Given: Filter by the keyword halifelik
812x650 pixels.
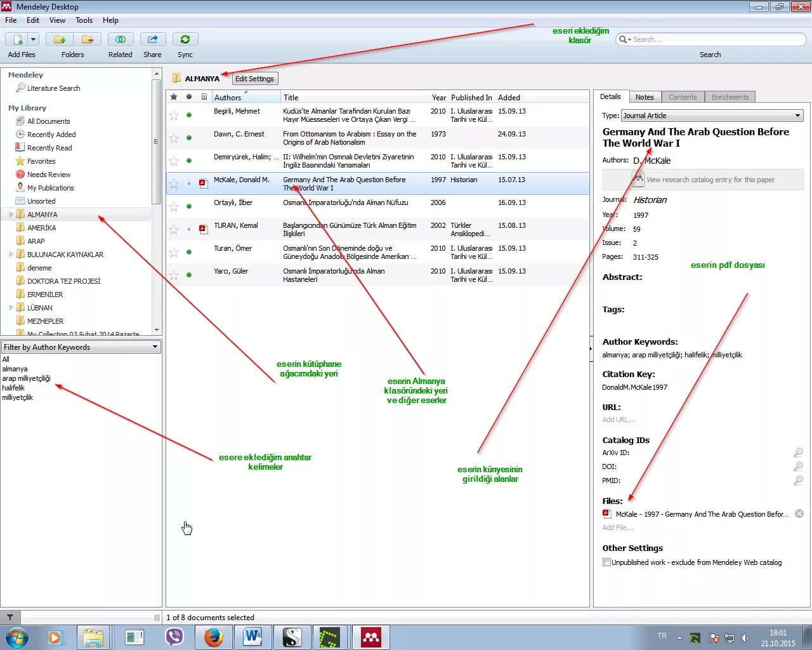Looking at the screenshot, I should click(13, 388).
